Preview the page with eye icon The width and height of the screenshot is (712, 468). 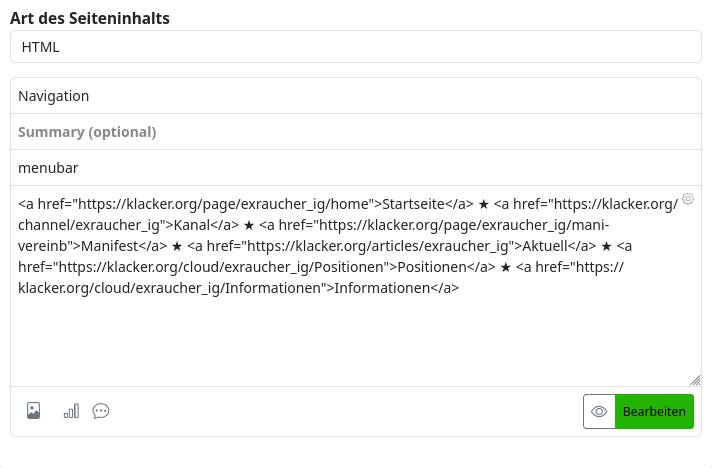coord(599,411)
